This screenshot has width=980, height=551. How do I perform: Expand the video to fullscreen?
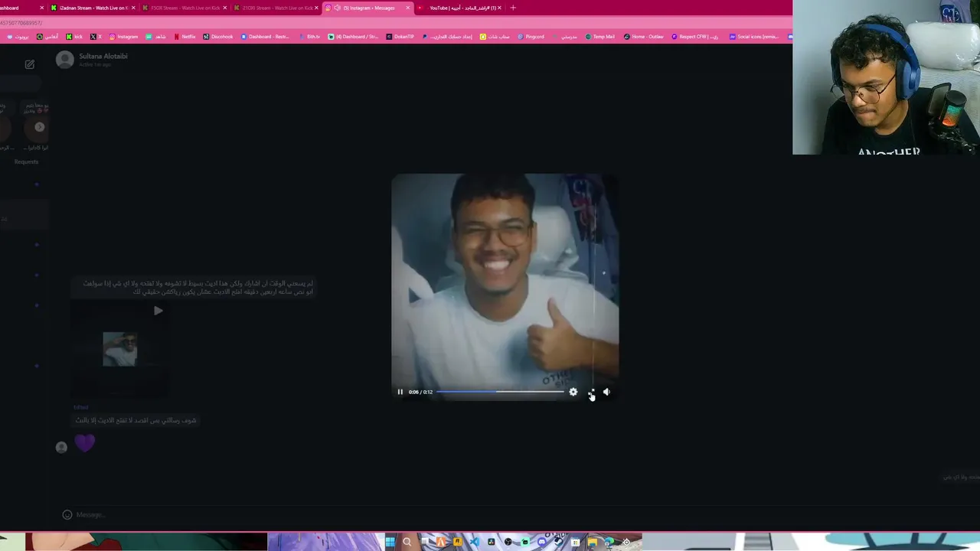point(590,392)
